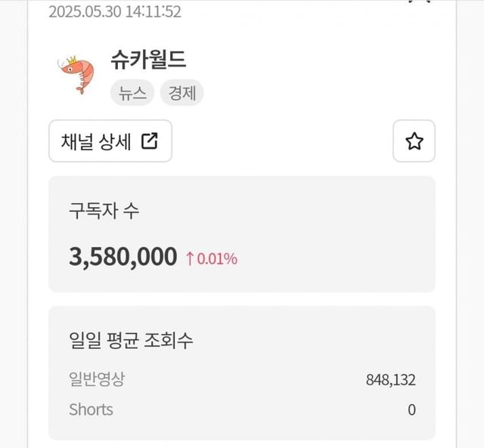This screenshot has height=448, width=484.
Task: Toggle the star favorite button
Action: (414, 141)
